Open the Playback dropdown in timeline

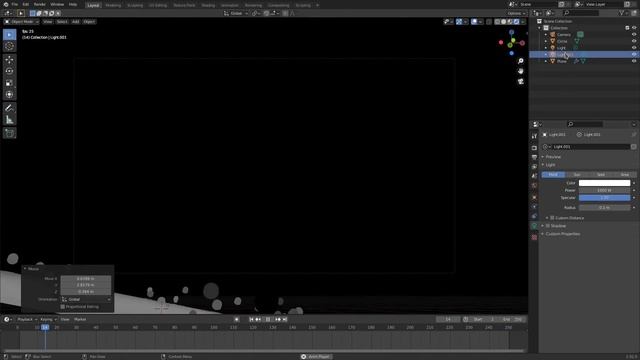click(x=27, y=319)
